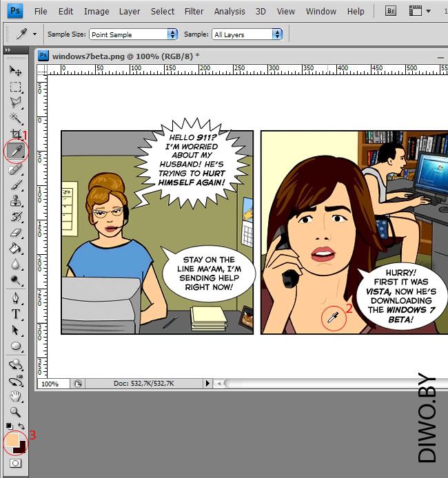Click the zoom percentage field

tap(53, 384)
